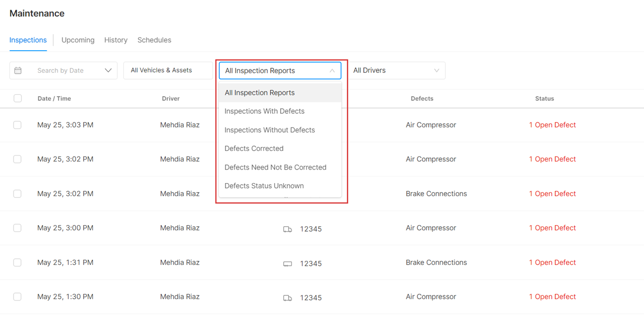Switch to the Inspections tab
Image resolution: width=644 pixels, height=325 pixels.
click(x=28, y=40)
